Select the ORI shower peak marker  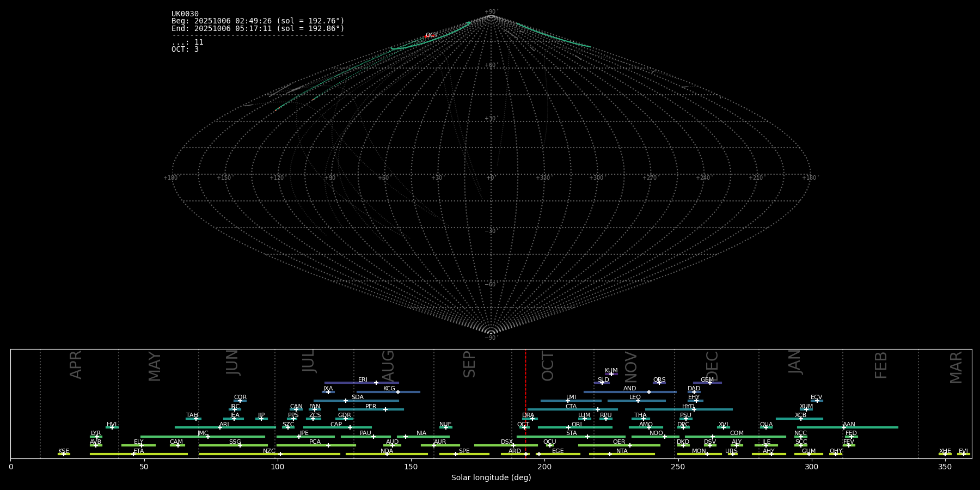click(568, 427)
